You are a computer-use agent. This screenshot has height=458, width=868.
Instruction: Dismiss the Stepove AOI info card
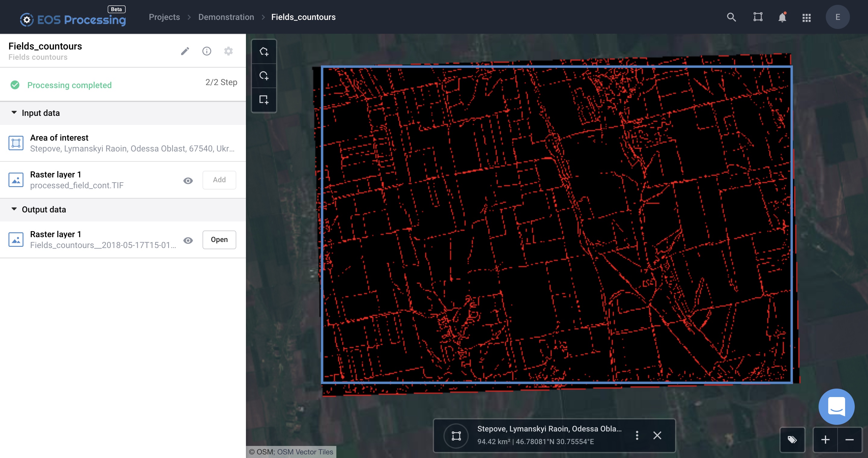point(657,436)
